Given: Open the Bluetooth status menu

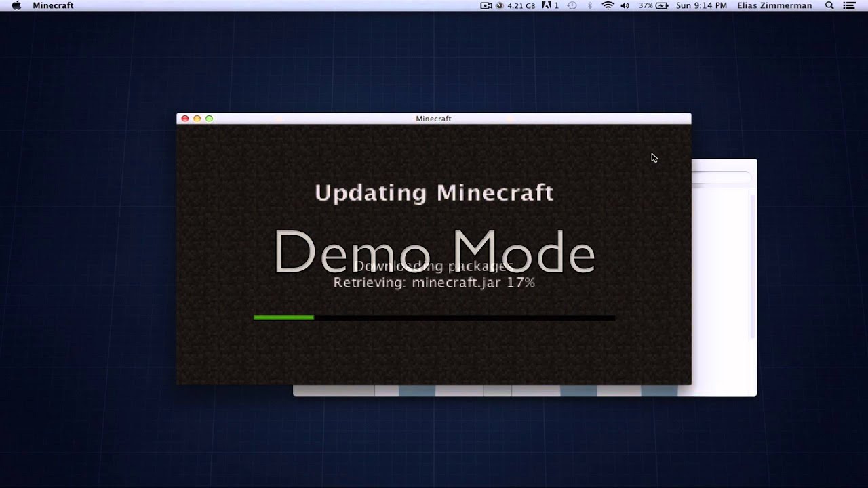Looking at the screenshot, I should pyautogui.click(x=590, y=5).
